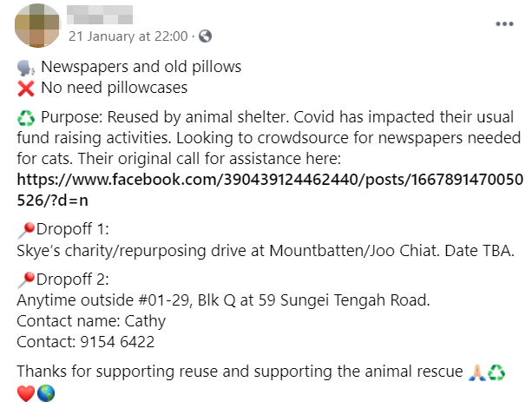Click the red heart emoji
The width and height of the screenshot is (532, 408).
(x=25, y=393)
